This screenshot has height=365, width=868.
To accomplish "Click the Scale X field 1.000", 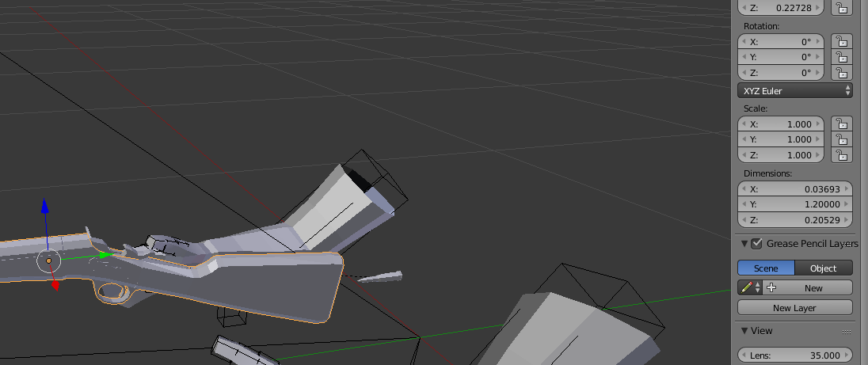I will (x=781, y=124).
